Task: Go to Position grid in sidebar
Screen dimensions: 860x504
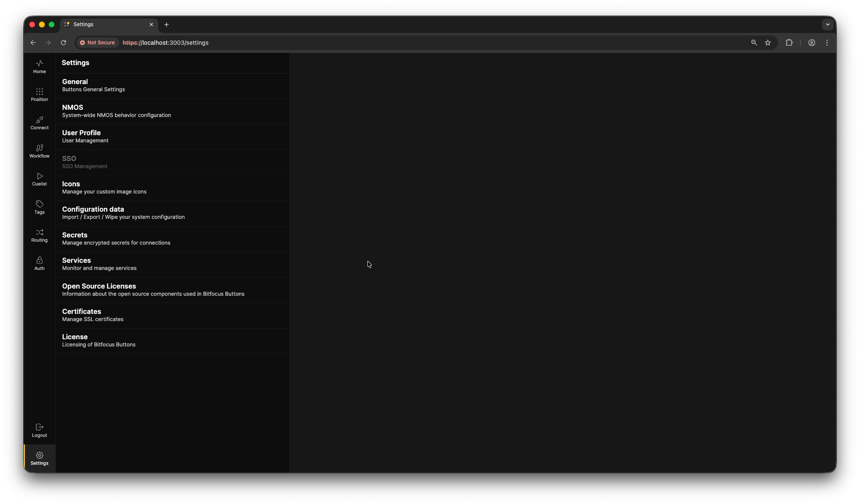Action: (x=39, y=95)
